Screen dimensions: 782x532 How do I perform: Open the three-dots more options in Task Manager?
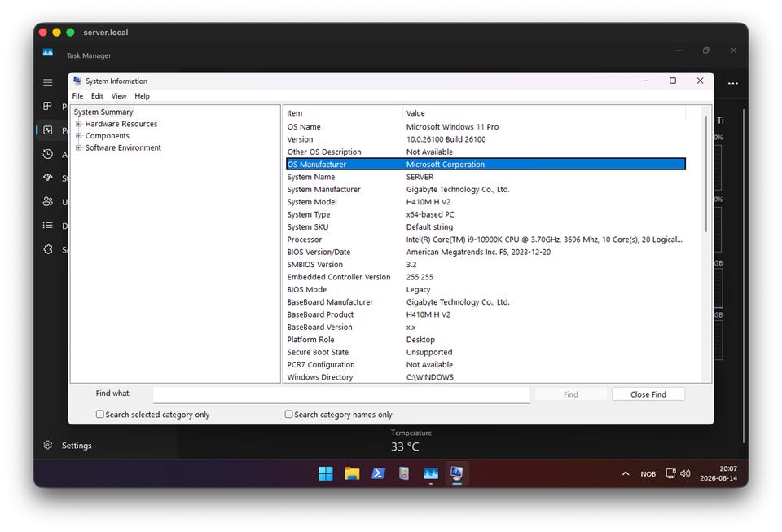[732, 83]
